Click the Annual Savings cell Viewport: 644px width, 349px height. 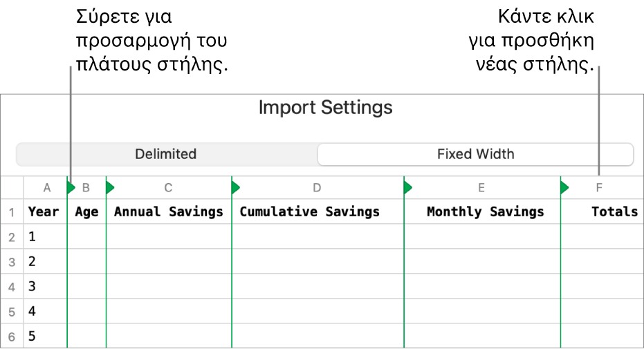click(168, 212)
